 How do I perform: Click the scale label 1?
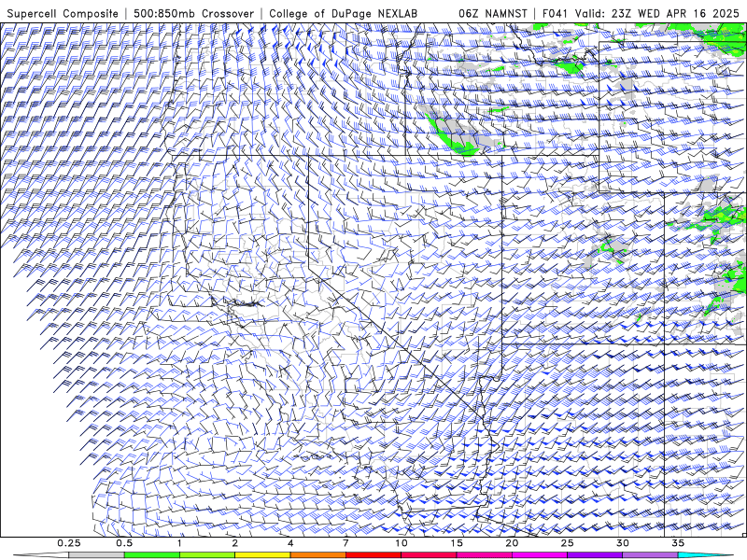179,543
